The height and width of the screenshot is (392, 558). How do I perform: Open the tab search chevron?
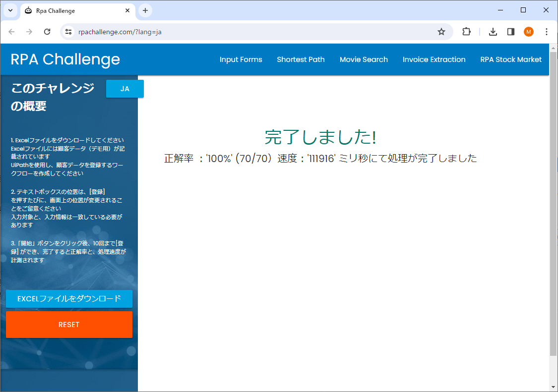pos(10,10)
